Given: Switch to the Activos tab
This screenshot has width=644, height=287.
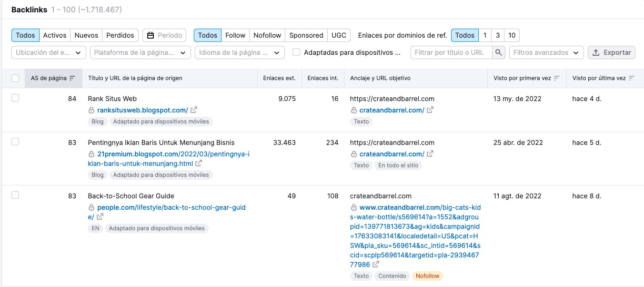Looking at the screenshot, I should (55, 35).
